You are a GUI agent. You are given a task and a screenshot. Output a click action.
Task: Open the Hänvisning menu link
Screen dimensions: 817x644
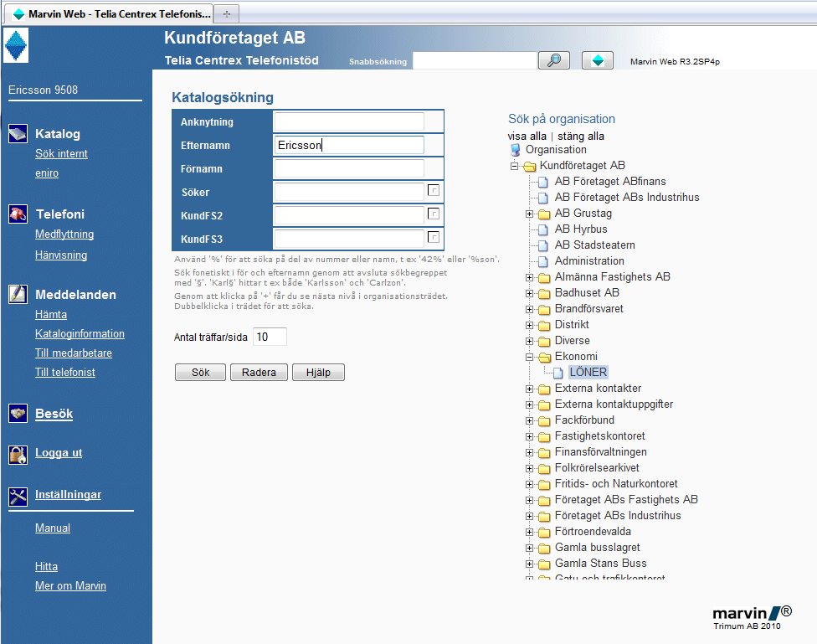pos(61,255)
